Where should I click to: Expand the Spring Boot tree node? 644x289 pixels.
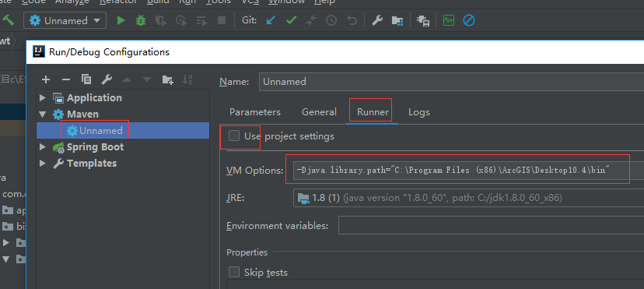[x=42, y=146]
